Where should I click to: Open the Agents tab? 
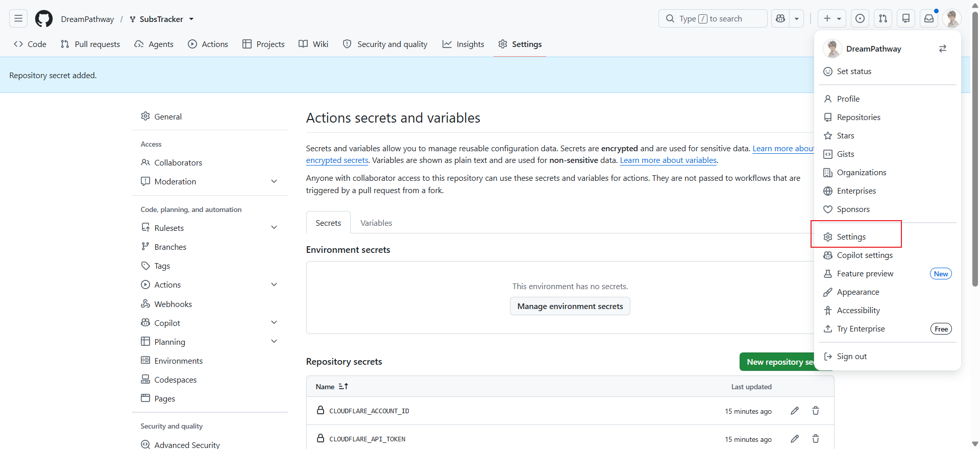[x=154, y=44]
